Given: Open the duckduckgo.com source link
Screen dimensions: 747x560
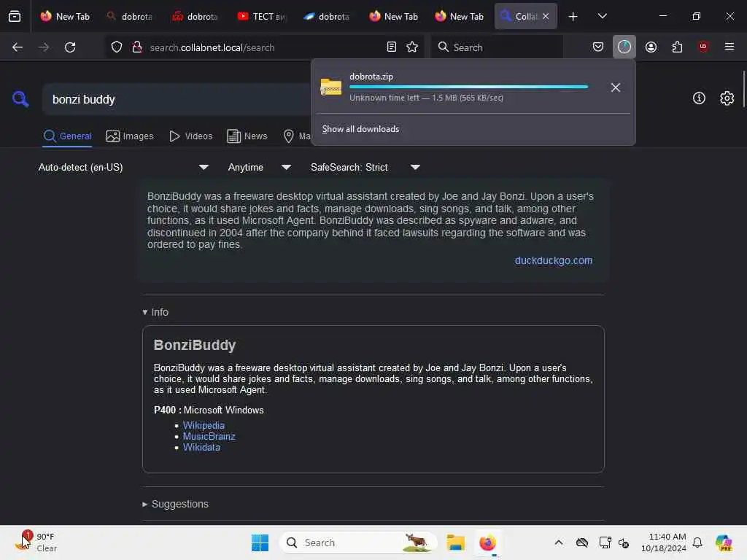Looking at the screenshot, I should [553, 260].
